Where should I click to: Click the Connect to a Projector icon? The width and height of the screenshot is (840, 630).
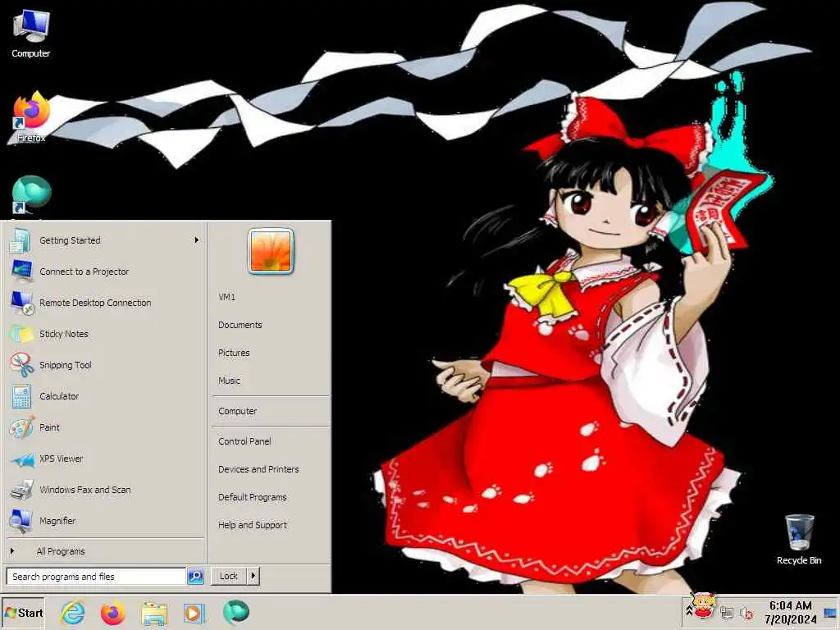(x=21, y=271)
